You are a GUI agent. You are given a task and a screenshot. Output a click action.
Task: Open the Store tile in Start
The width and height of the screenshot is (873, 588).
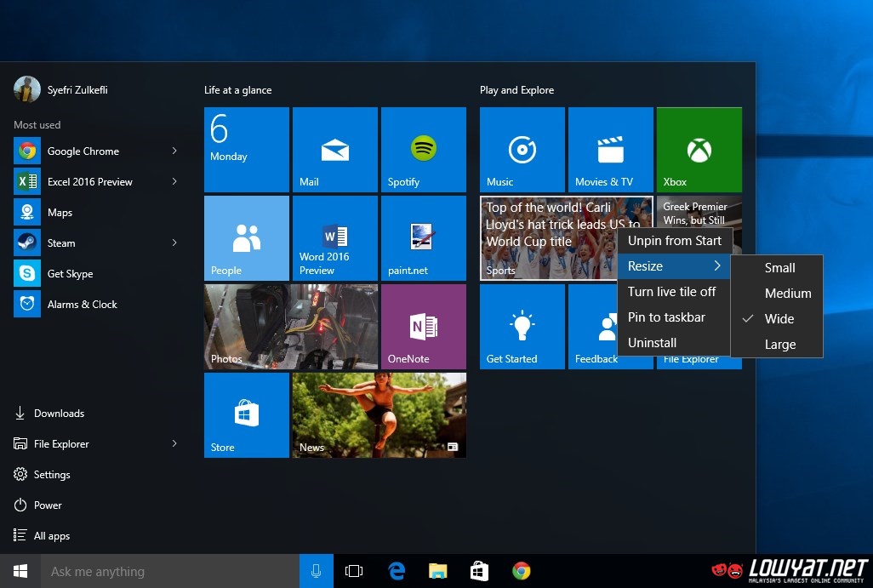coord(246,415)
